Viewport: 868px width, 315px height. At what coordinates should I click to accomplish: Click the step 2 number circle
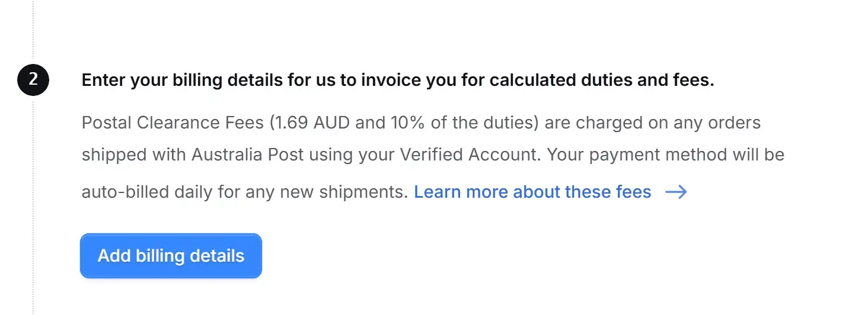pos(33,80)
